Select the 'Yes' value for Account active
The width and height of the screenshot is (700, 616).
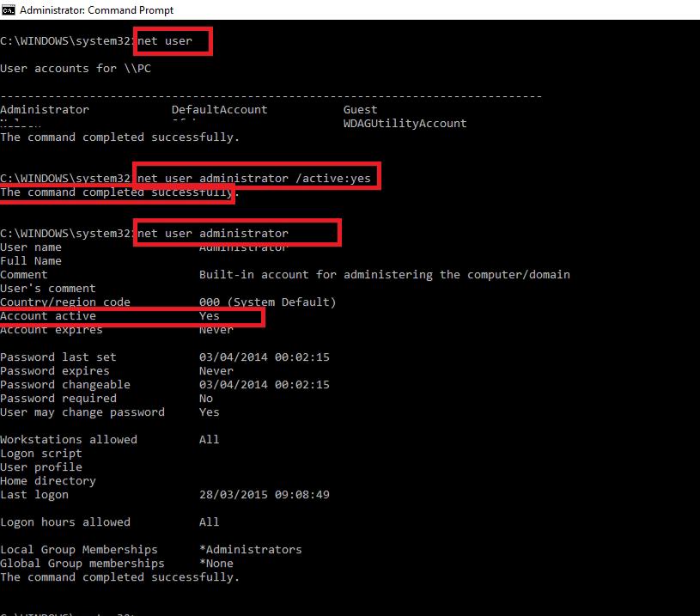[x=210, y=316]
